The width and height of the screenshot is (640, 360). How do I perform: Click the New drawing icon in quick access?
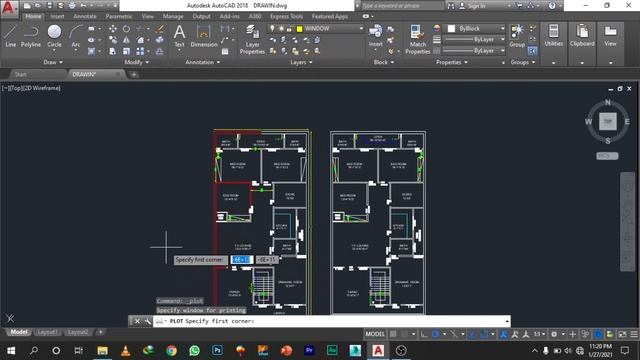27,6
